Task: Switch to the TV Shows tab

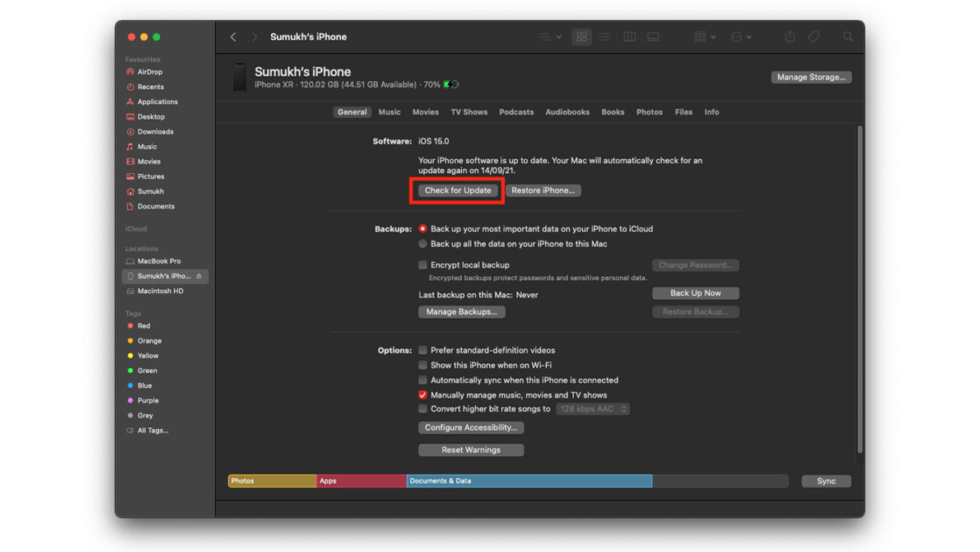Action: click(x=469, y=112)
